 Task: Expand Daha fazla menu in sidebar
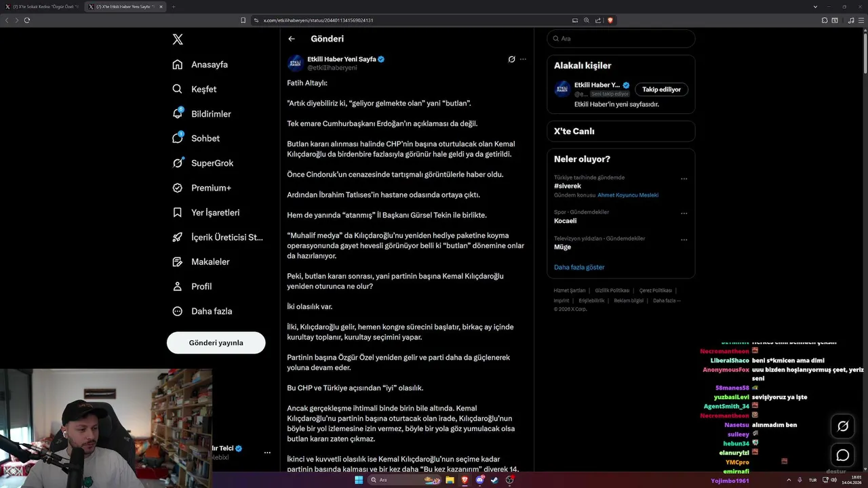pyautogui.click(x=202, y=311)
